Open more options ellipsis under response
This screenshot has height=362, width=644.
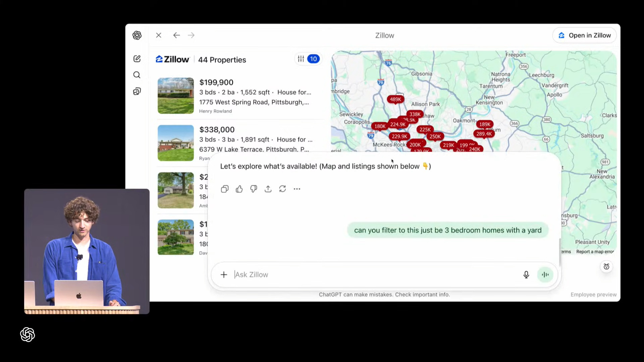click(x=297, y=189)
